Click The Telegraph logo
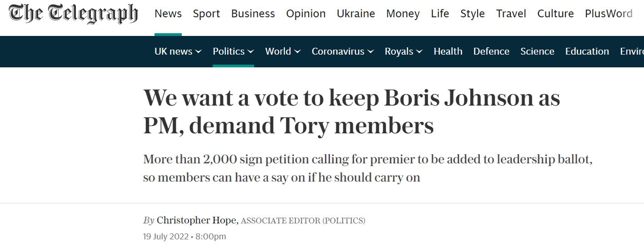The image size is (644, 248). tap(73, 14)
